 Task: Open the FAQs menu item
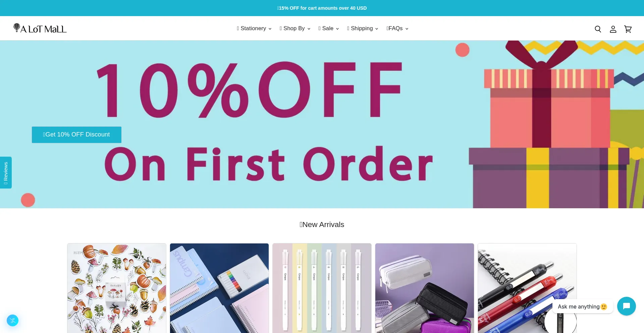[x=397, y=29]
